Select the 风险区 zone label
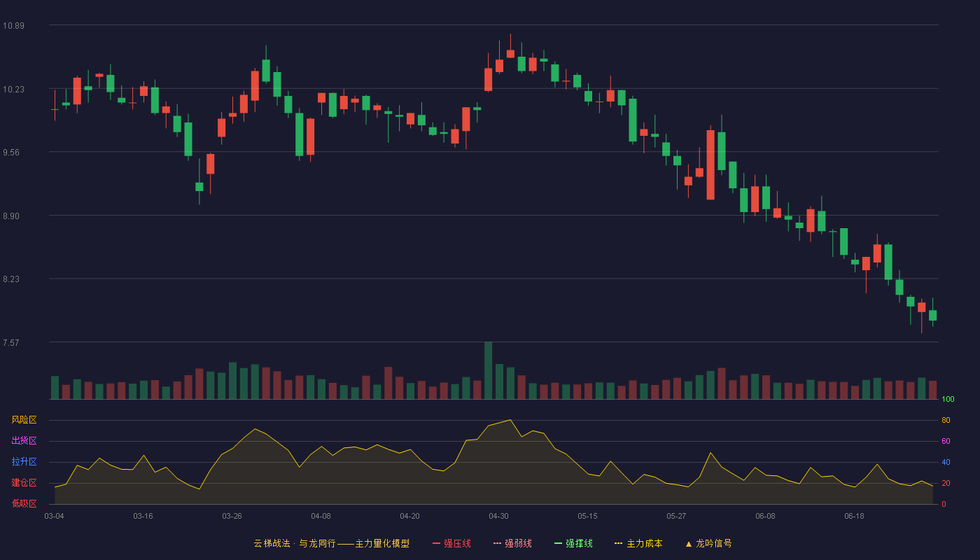The image size is (980, 560). [x=24, y=420]
